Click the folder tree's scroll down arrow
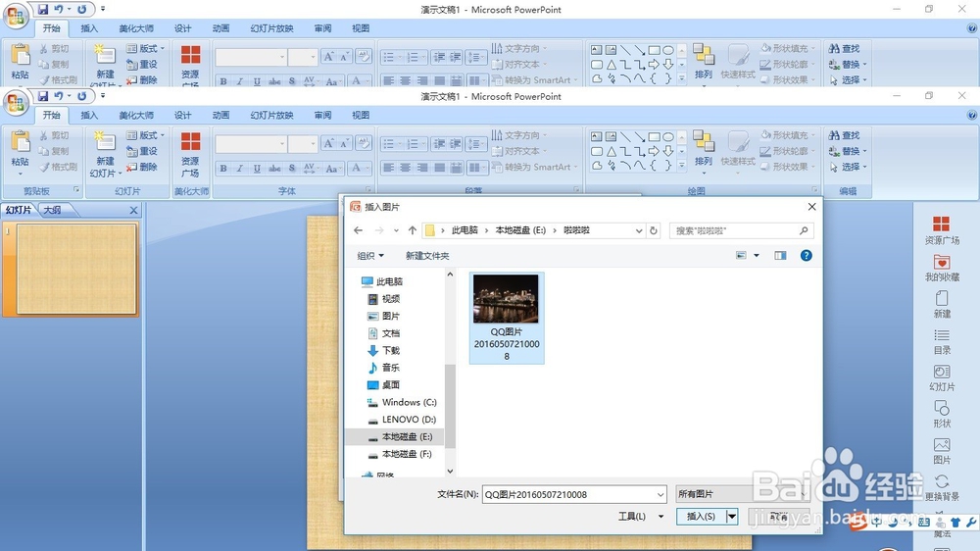Screen dimensions: 980x551 [x=450, y=471]
